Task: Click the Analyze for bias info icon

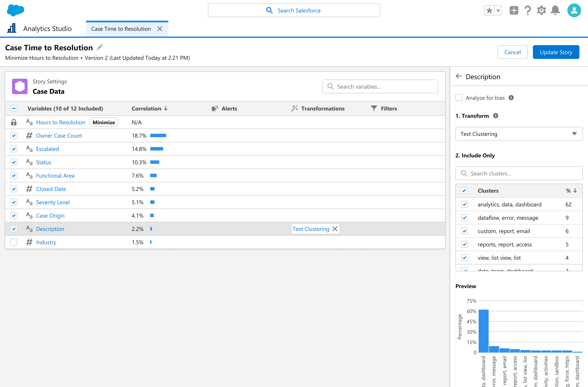Action: (511, 98)
